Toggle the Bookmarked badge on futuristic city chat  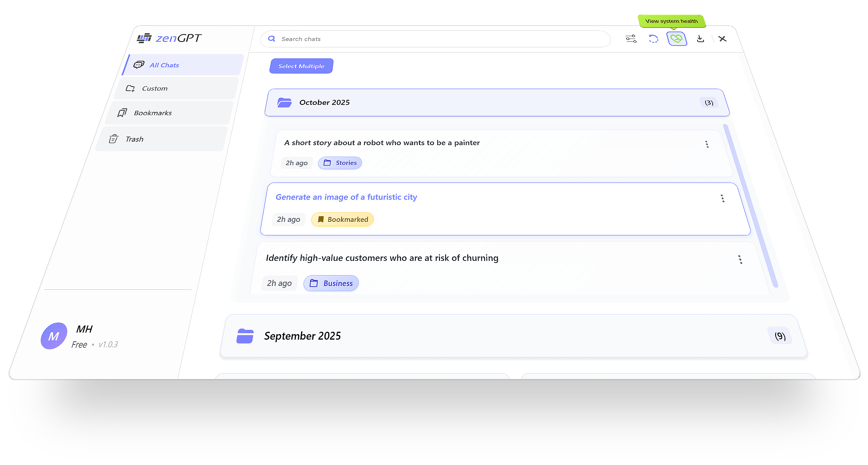[342, 219]
